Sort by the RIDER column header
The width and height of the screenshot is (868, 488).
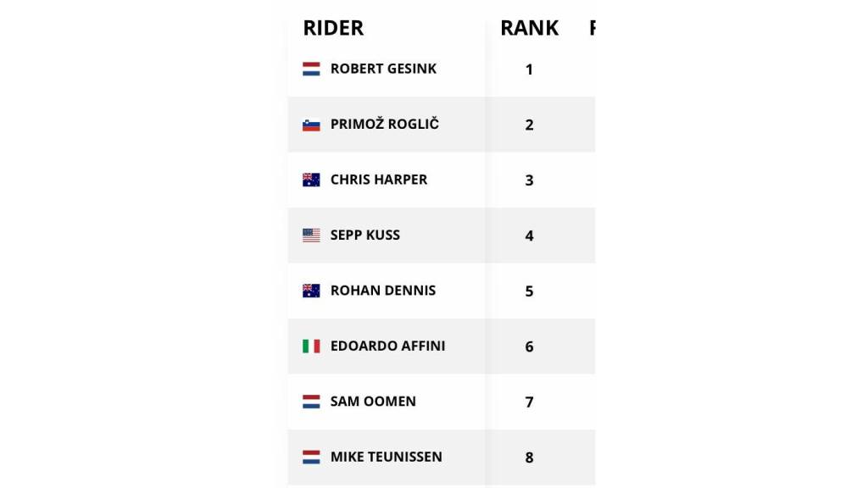pyautogui.click(x=333, y=28)
